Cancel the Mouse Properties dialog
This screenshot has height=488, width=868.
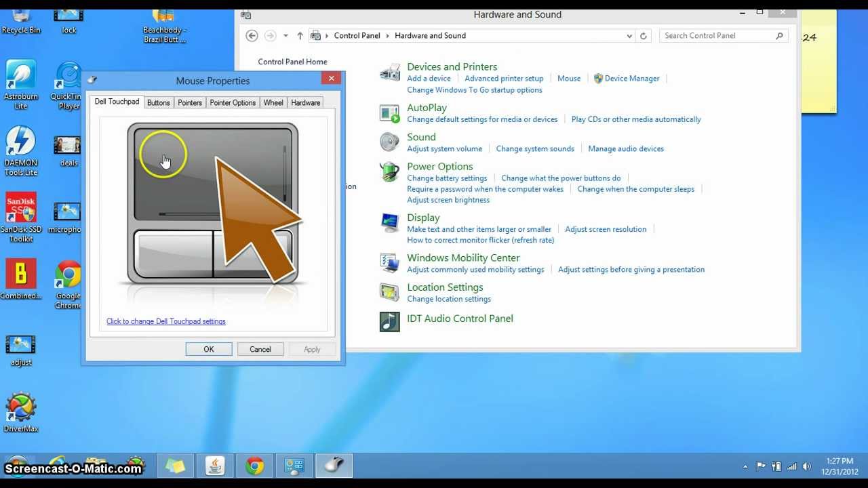tap(260, 349)
